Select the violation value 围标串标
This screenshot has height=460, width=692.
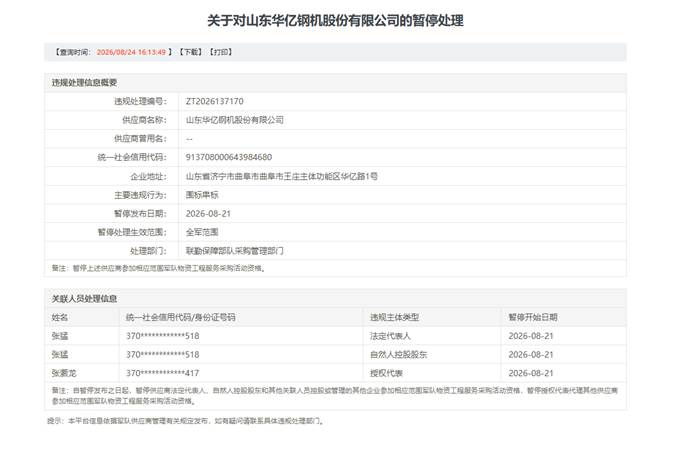coord(202,195)
